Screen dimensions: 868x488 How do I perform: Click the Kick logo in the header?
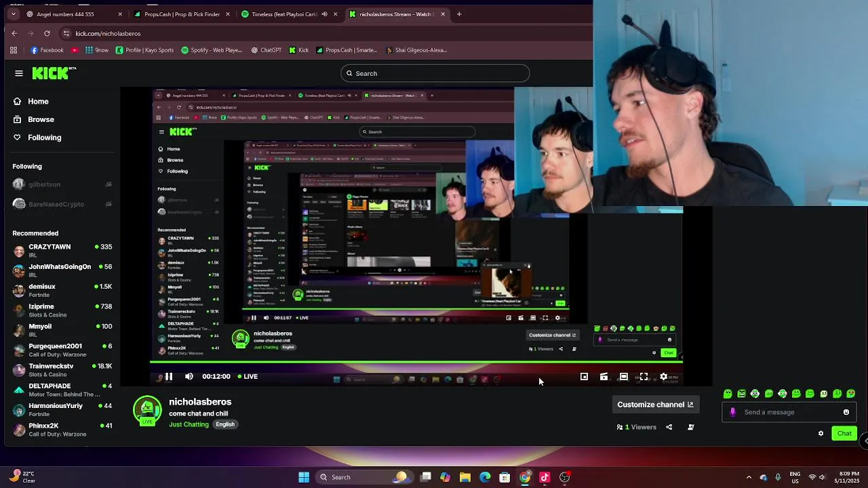54,73
